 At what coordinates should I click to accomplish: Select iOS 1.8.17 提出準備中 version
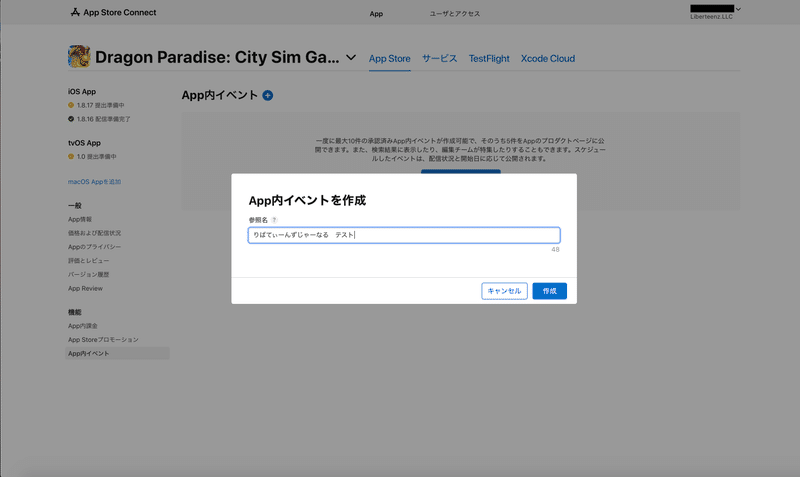(101, 106)
